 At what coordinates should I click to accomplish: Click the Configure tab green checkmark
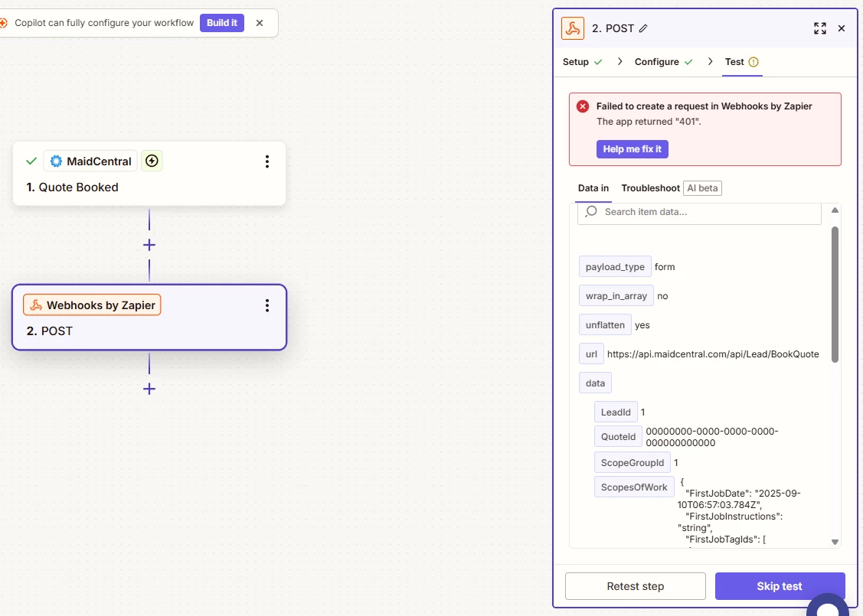[x=688, y=62]
